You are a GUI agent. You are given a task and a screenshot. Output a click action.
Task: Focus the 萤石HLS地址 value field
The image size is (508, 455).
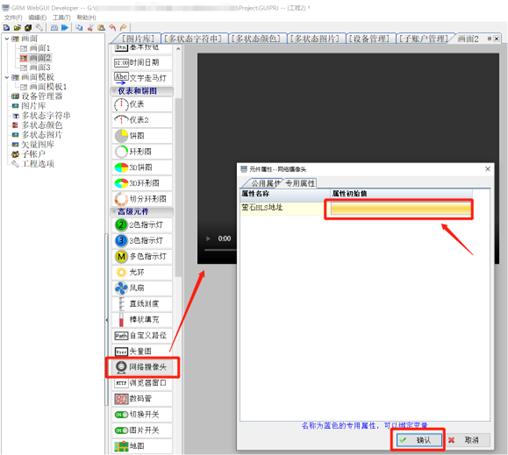coord(401,209)
